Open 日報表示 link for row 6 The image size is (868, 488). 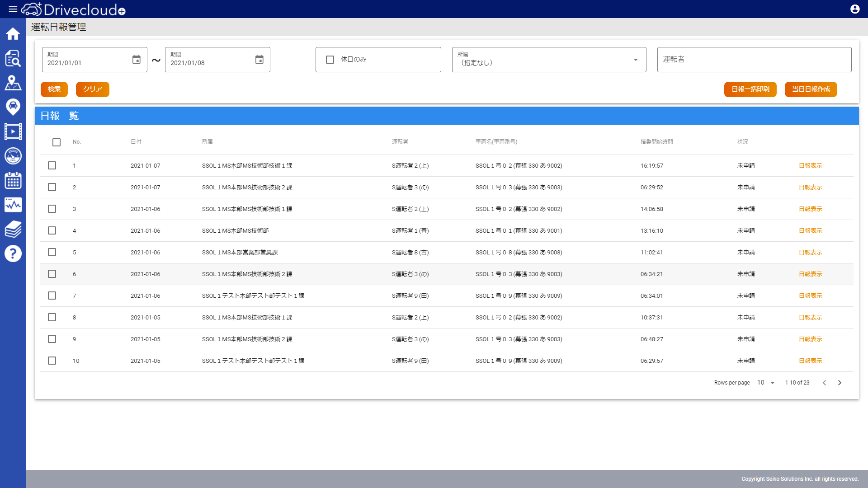(x=810, y=274)
